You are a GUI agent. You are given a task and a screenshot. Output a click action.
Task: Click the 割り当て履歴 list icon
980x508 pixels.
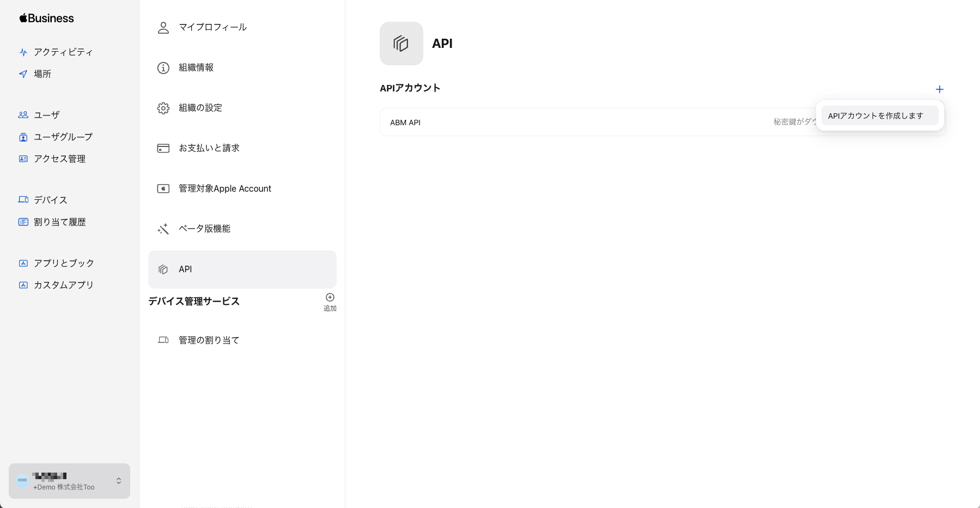(x=23, y=222)
